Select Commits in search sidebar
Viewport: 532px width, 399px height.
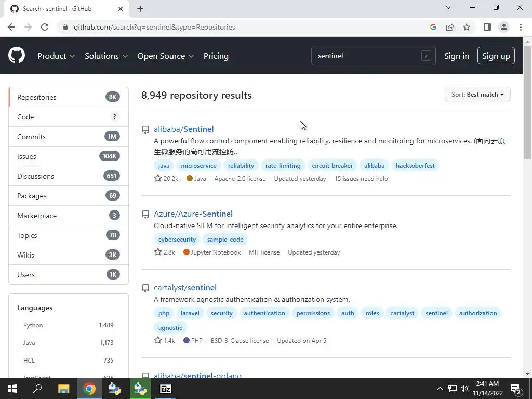coord(69,137)
